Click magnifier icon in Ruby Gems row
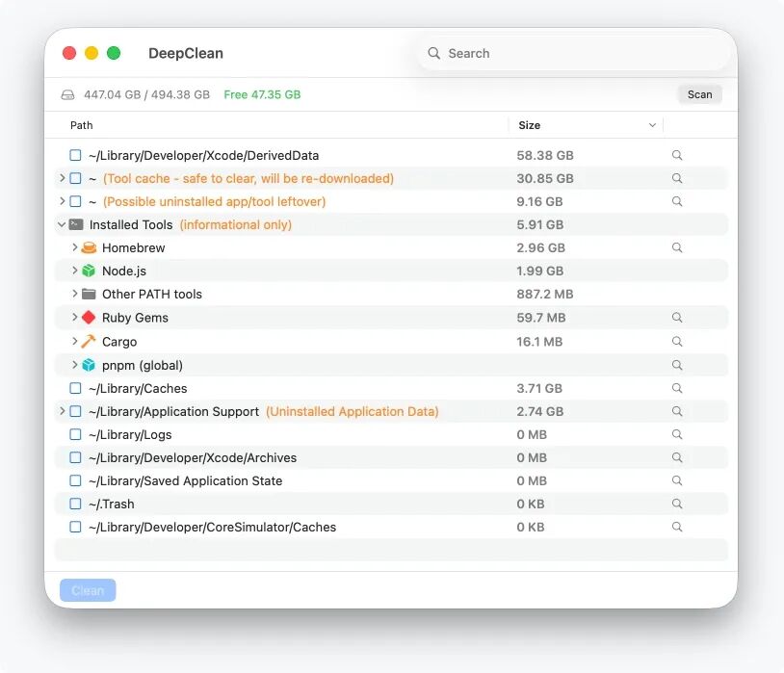Screen dimensions: 784x673 click(x=677, y=317)
